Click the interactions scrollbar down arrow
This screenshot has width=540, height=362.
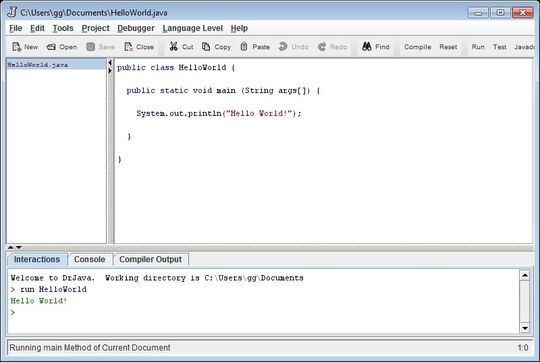525,328
